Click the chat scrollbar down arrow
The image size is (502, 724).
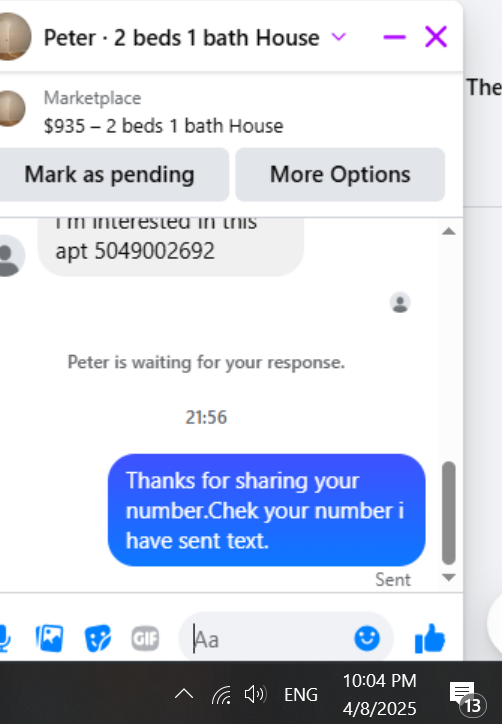coord(449,578)
